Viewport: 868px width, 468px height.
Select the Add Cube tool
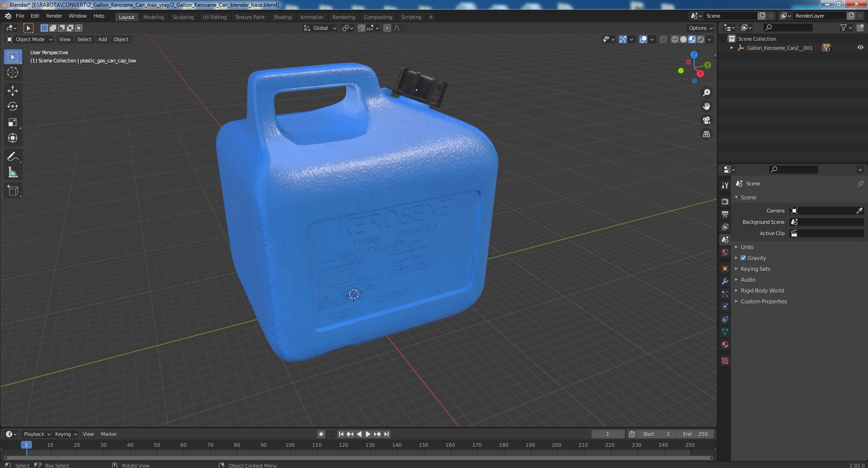tap(13, 190)
